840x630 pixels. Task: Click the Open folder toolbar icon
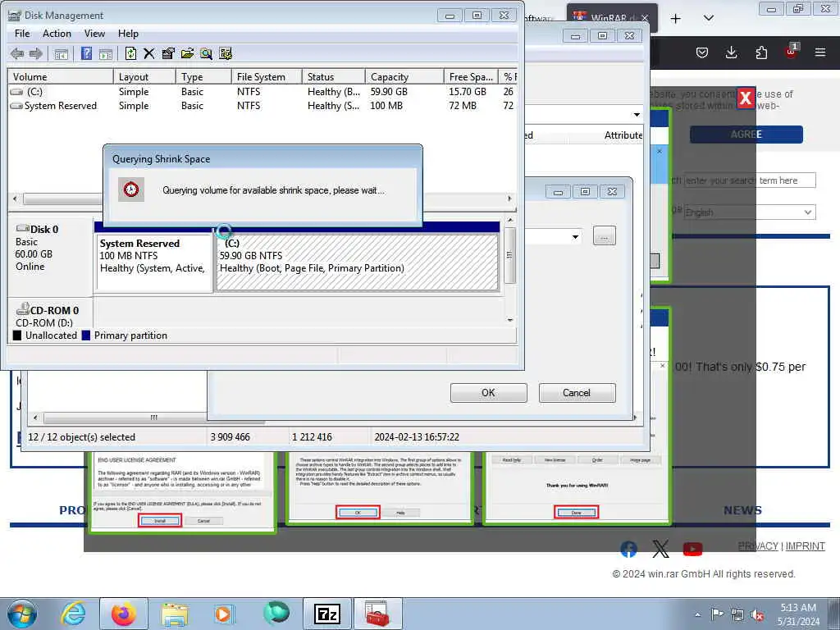click(187, 53)
